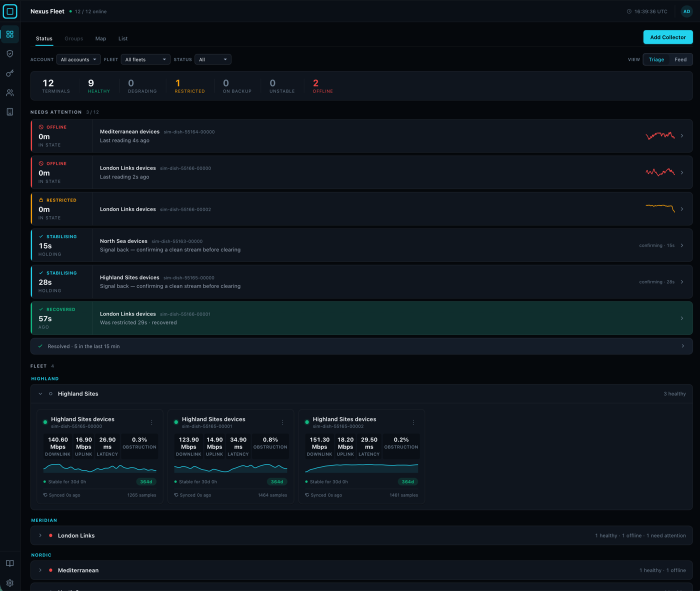Click 151.30 Mbps downlink value

[x=319, y=443]
